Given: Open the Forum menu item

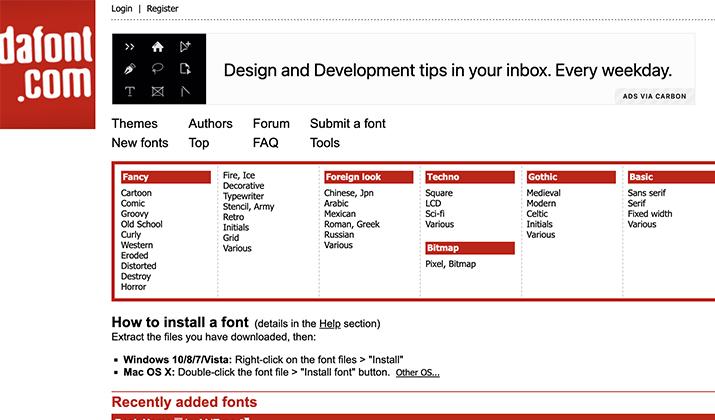Looking at the screenshot, I should point(271,124).
